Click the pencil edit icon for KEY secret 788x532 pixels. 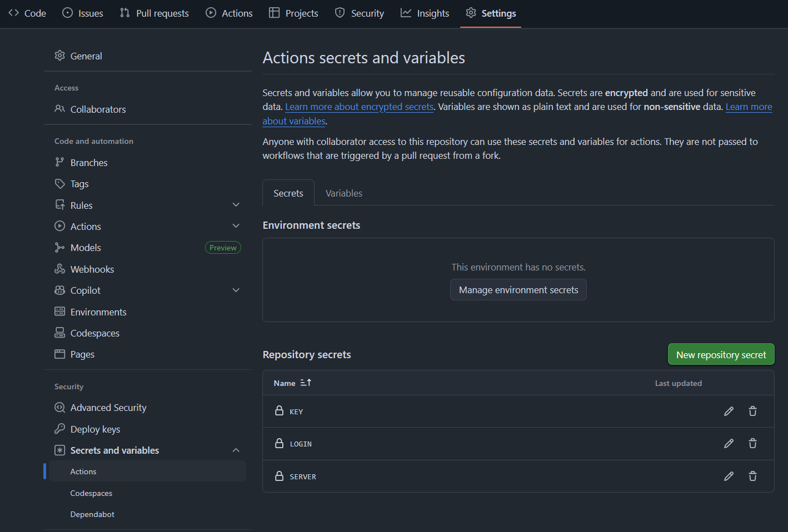(x=729, y=411)
